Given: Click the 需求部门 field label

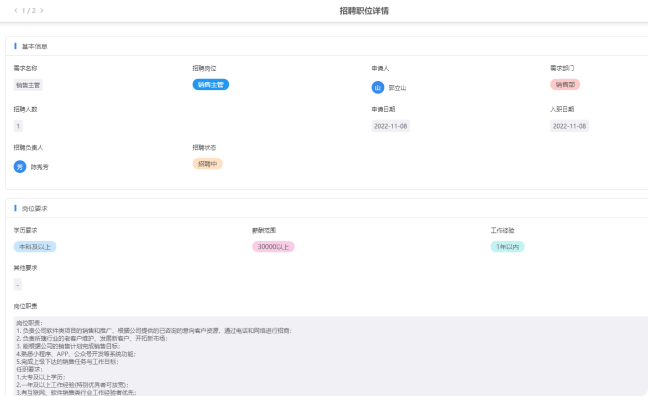Looking at the screenshot, I should [x=562, y=68].
